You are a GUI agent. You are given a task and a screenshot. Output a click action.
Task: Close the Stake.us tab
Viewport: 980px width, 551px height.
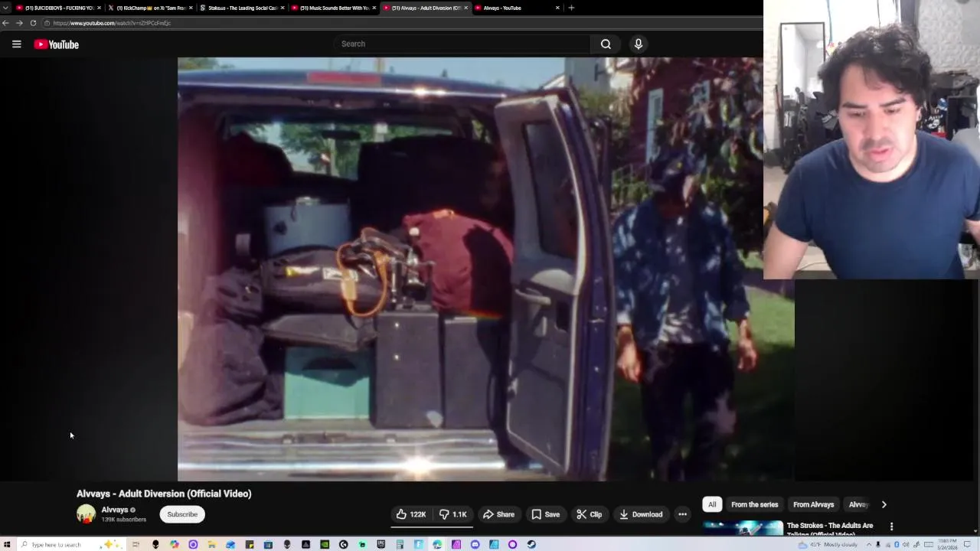[x=283, y=8]
